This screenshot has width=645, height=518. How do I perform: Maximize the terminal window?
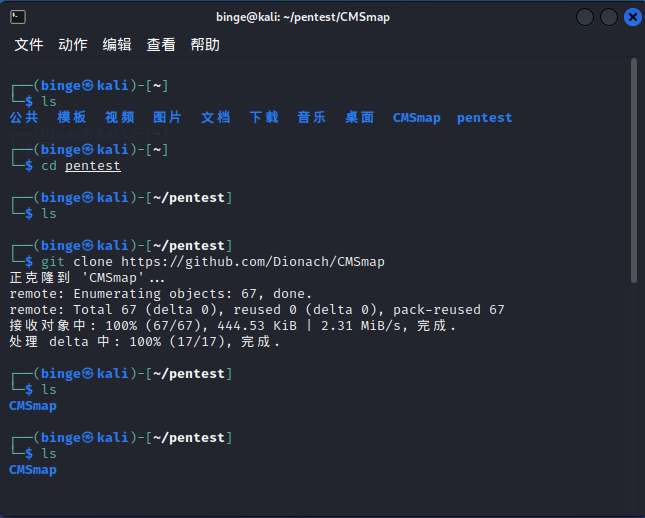[x=608, y=17]
